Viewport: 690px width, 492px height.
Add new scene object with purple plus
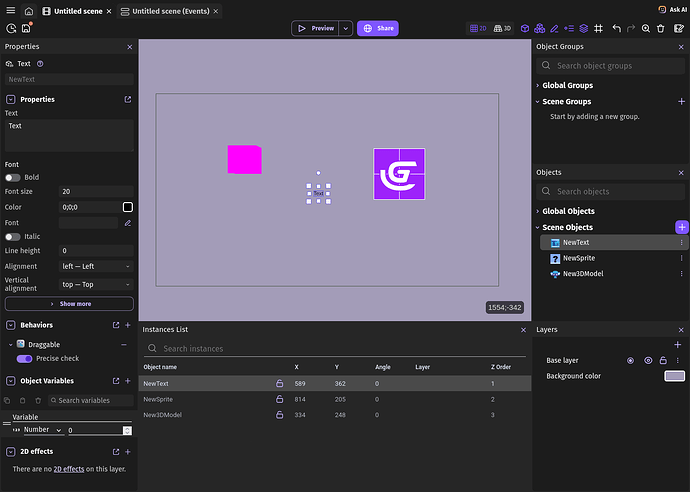[x=682, y=227]
